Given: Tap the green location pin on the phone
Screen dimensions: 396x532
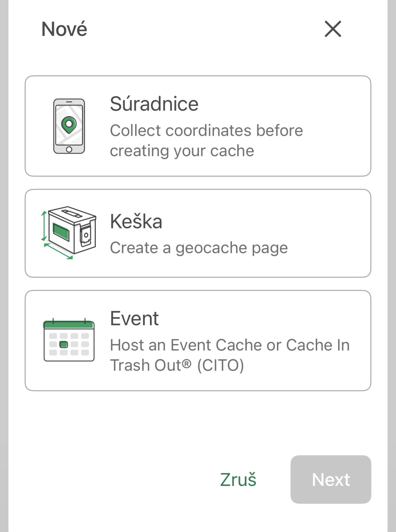Looking at the screenshot, I should [69, 124].
